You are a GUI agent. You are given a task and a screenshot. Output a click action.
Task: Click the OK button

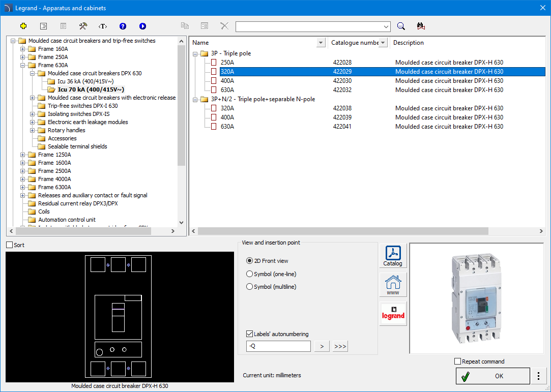(492, 376)
